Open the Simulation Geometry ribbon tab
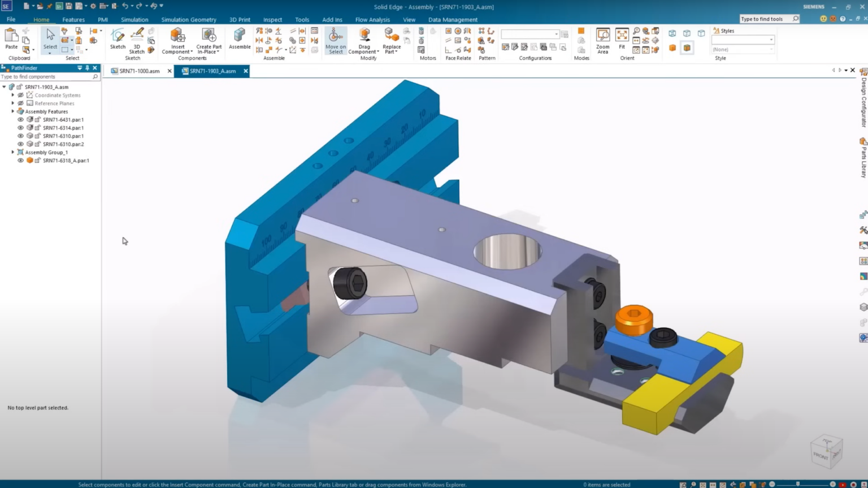This screenshot has width=868, height=488. click(189, 19)
